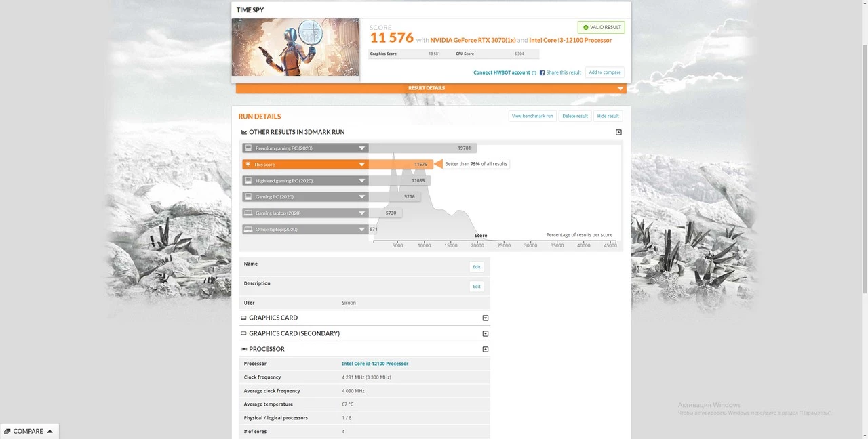Click the question mark next to HWBOT account
This screenshot has height=439, width=868.
[534, 72]
